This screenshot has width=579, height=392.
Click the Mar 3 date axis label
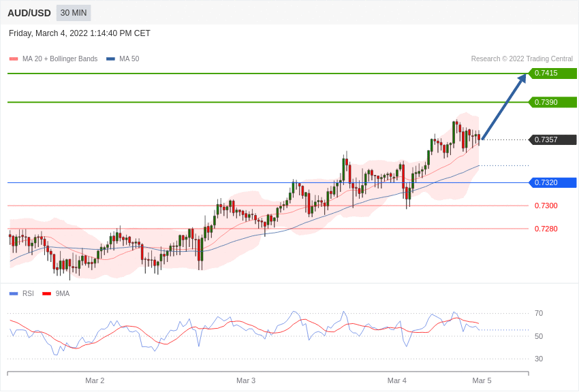click(246, 380)
